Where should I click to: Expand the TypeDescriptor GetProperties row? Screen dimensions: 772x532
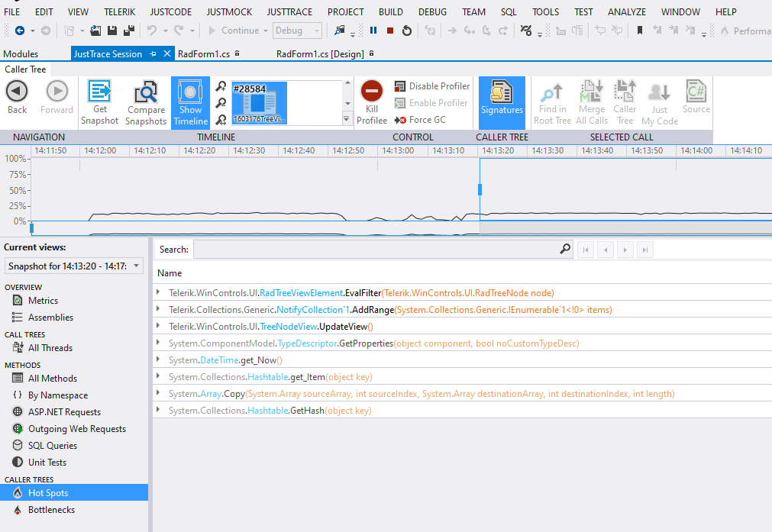coord(158,343)
